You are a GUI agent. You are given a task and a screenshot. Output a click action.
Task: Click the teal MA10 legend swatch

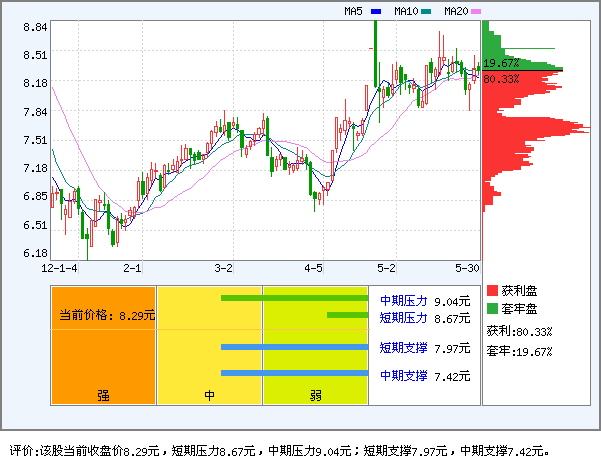(x=426, y=12)
